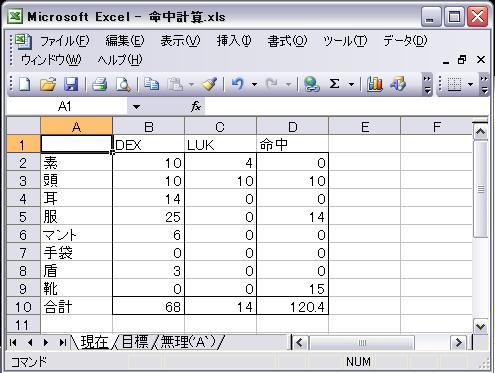Viewport: 495px width, 373px height.
Task: Switch to the 無理(´A`) sheet tab
Action: coord(189,342)
